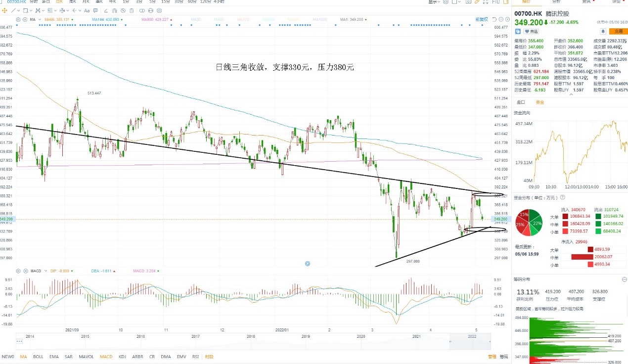Expand the measure tool options arrow
Image resolution: width=628 pixels, height=364 pixels.
click(x=68, y=11)
